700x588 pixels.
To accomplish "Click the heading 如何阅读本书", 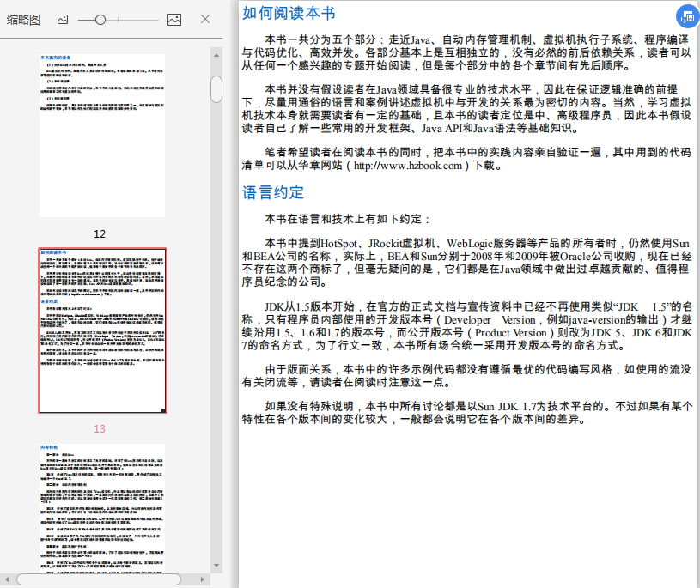I will click(289, 13).
